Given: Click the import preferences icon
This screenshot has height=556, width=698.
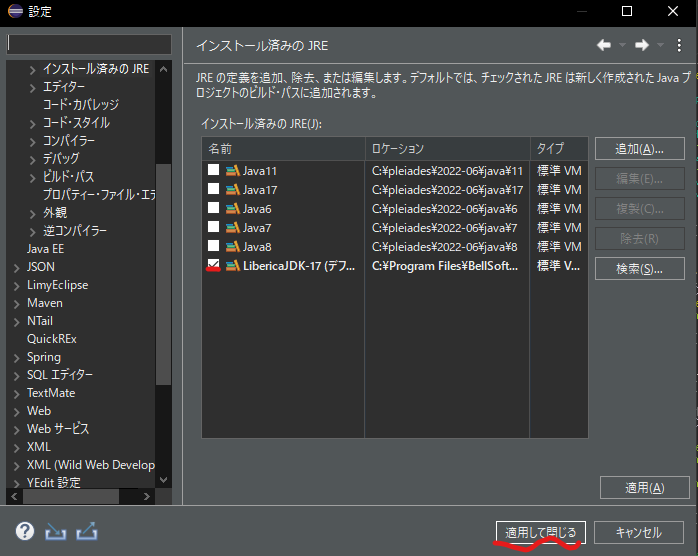Looking at the screenshot, I should (x=56, y=532).
